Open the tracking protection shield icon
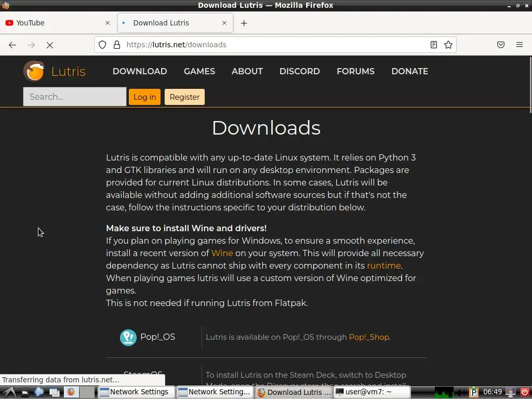 (102, 45)
